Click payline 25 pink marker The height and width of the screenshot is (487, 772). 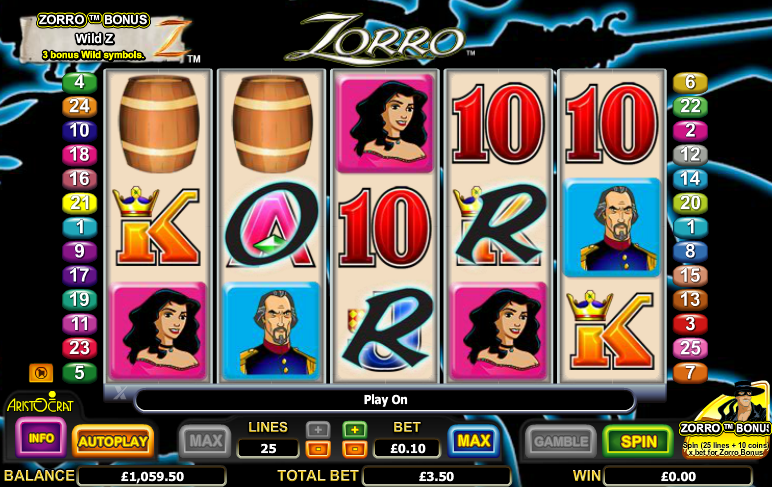click(690, 348)
